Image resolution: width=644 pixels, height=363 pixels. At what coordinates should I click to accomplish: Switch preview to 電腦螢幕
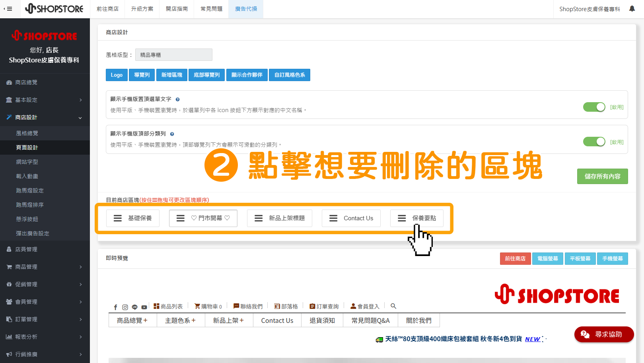click(548, 258)
